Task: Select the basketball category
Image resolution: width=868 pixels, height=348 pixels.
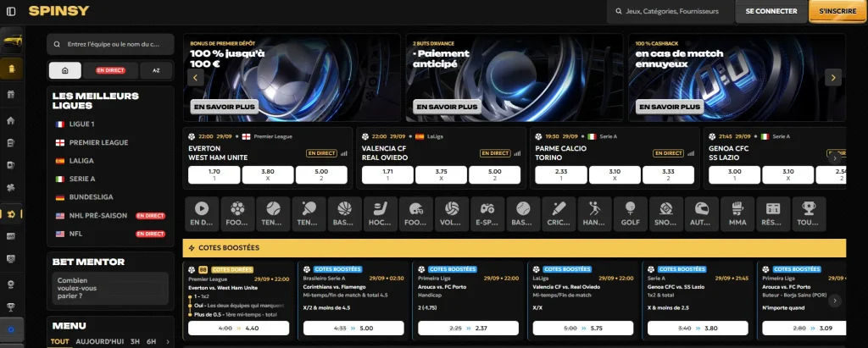Action: (x=344, y=213)
